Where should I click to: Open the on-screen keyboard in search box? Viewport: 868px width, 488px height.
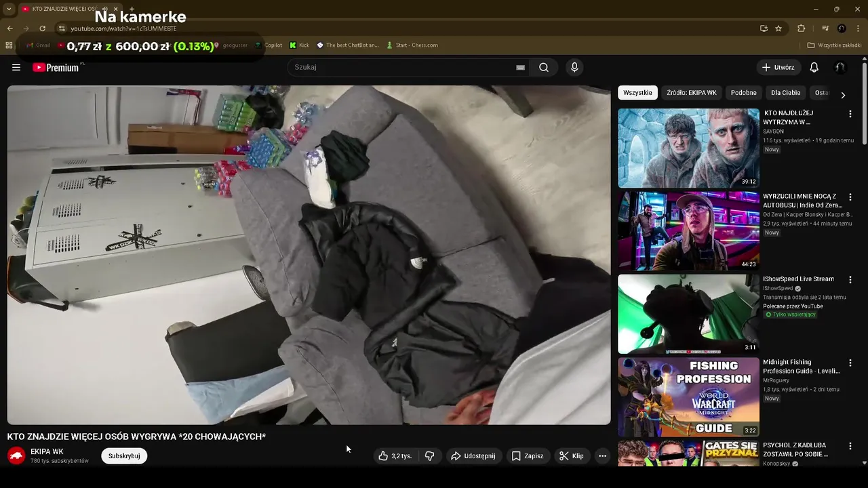coord(520,68)
